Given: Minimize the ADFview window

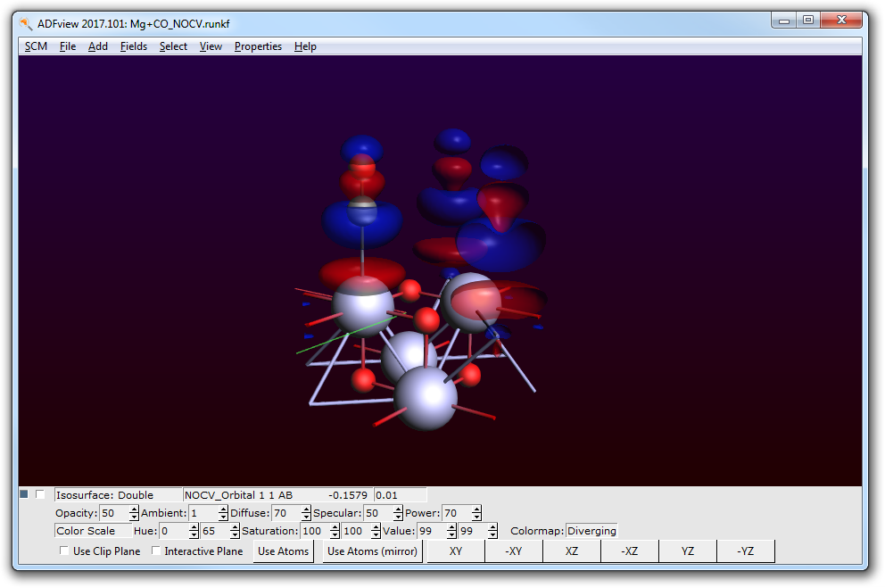Looking at the screenshot, I should pos(784,20).
